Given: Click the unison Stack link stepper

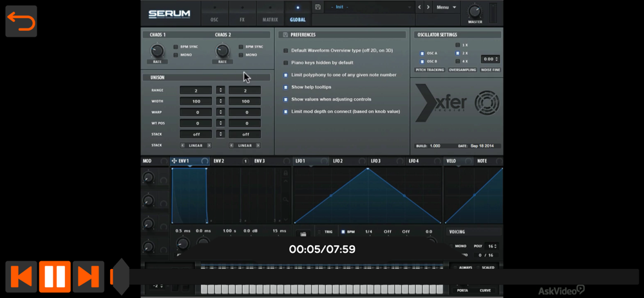Looking at the screenshot, I should tap(220, 134).
